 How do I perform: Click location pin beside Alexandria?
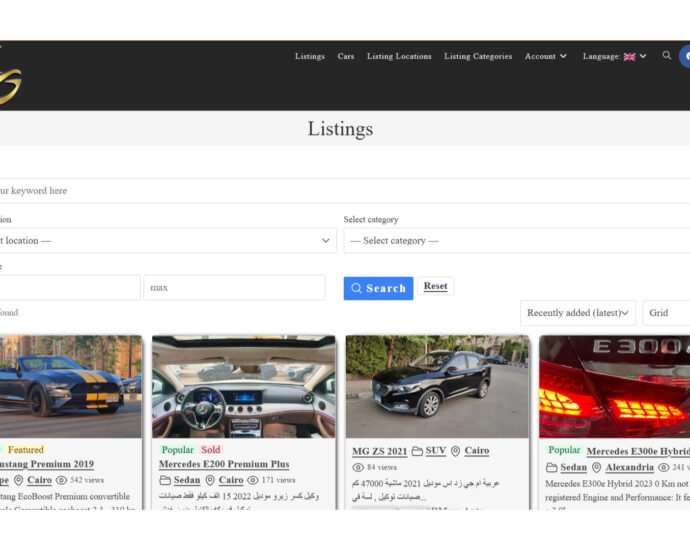(596, 467)
